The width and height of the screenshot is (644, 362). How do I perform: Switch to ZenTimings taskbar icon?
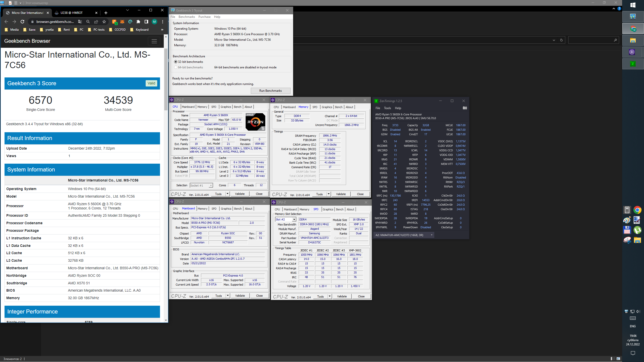tap(633, 64)
